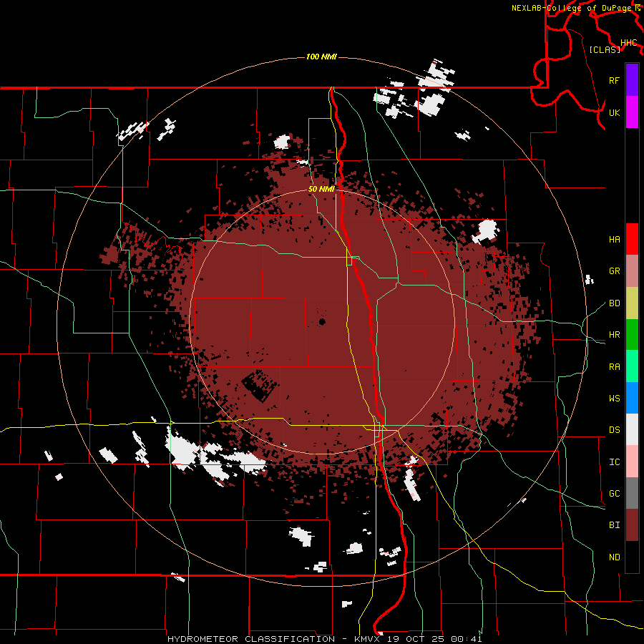Click the 'GC' legend label
Screen dimensions: 644x644
pos(614,494)
